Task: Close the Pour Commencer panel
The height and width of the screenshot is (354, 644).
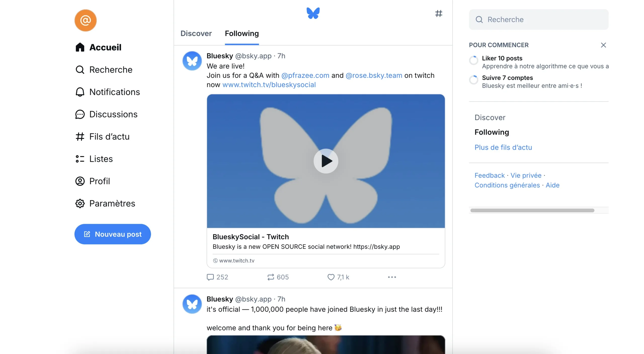Action: click(603, 45)
